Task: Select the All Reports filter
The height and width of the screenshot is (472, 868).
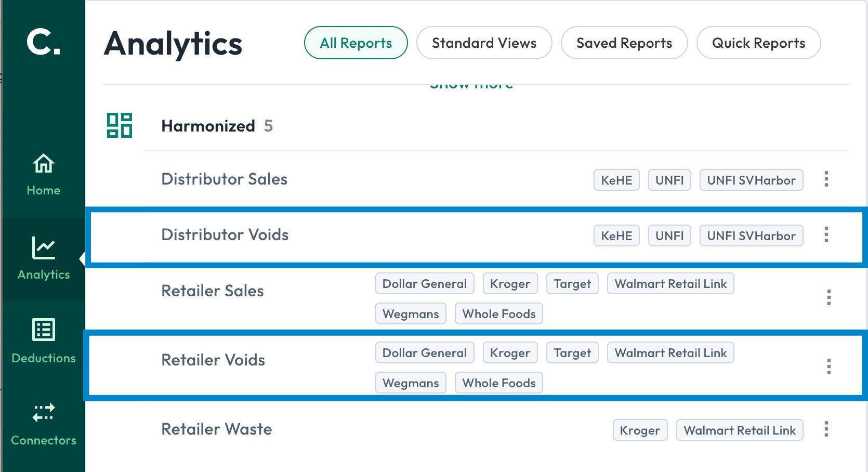Action: click(x=356, y=43)
